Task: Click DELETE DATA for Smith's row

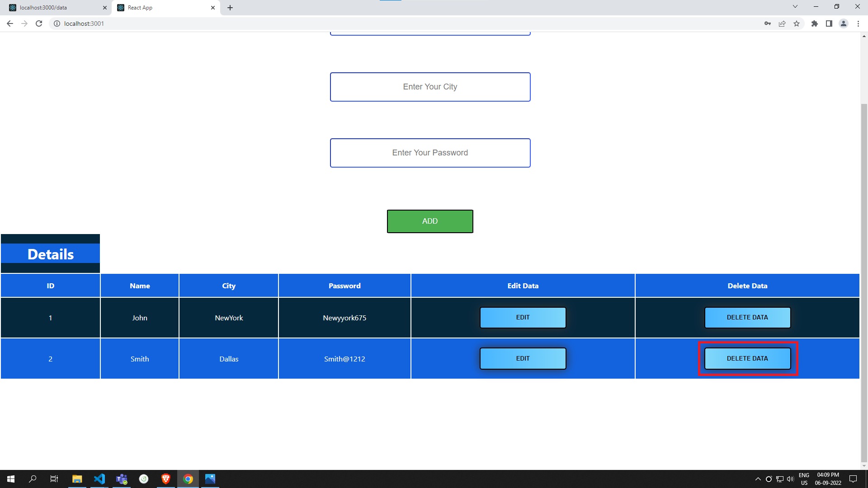Action: click(x=747, y=358)
